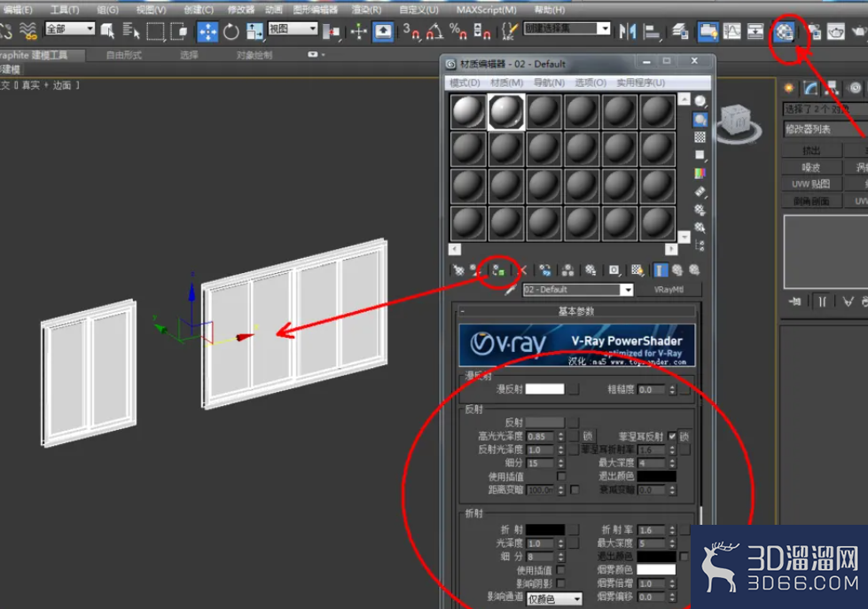Toggle Fresnel lock button
This screenshot has height=609, width=868.
(x=684, y=436)
